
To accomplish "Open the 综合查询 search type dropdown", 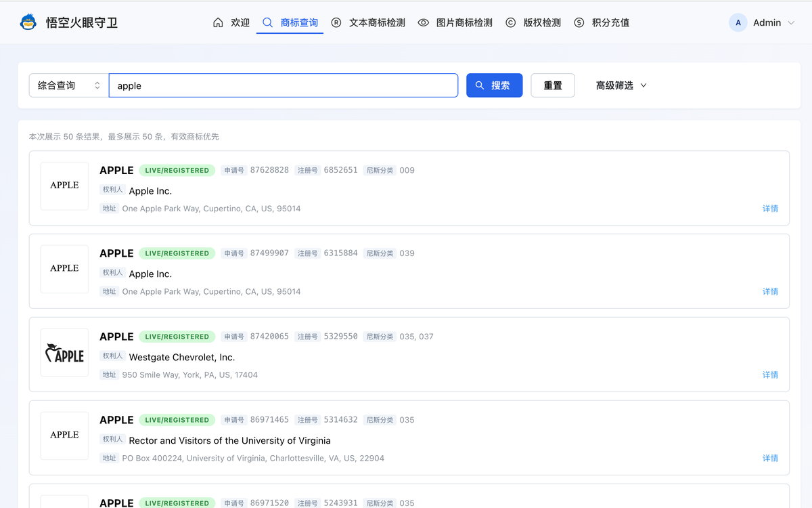I will click(68, 85).
